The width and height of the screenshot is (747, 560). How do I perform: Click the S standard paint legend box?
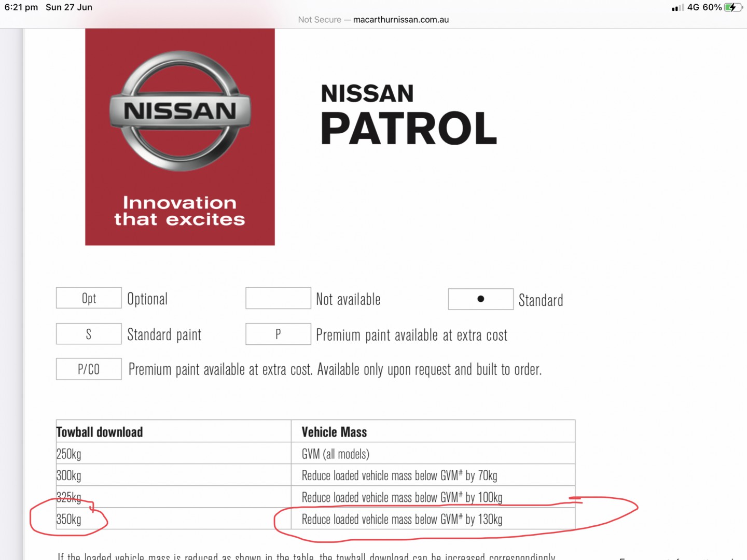point(89,334)
